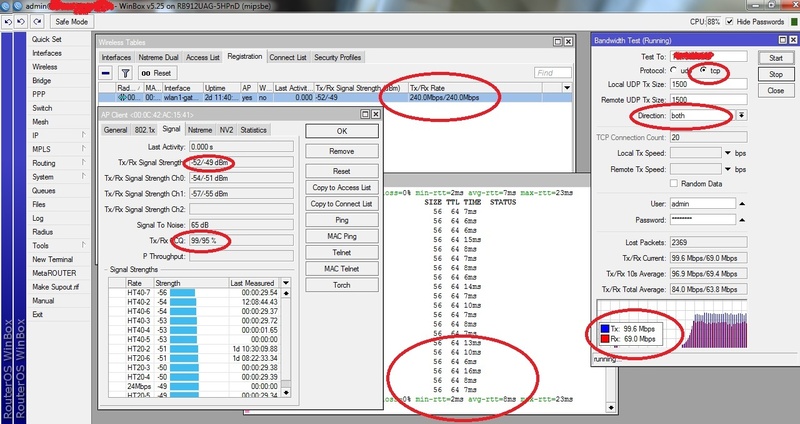The width and height of the screenshot is (800, 424).
Task: Click OK in the AP Client window
Action: [x=342, y=131]
